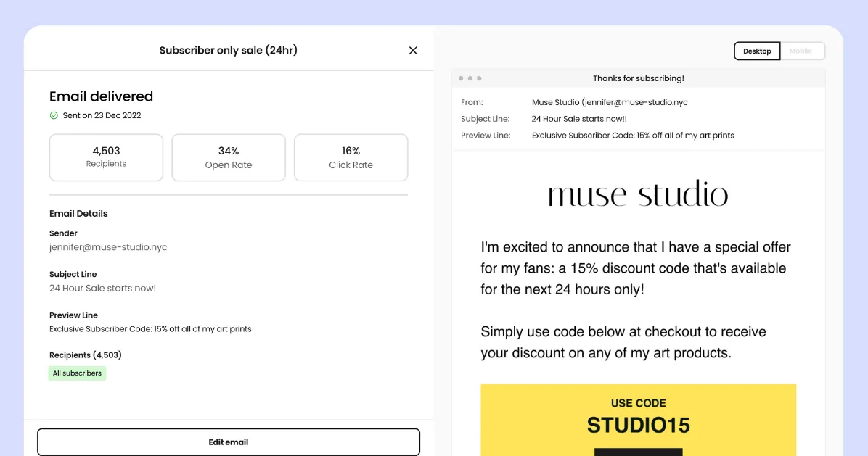Click the 'USE CODE' label in yellow banner
This screenshot has height=456, width=868.
(x=638, y=403)
